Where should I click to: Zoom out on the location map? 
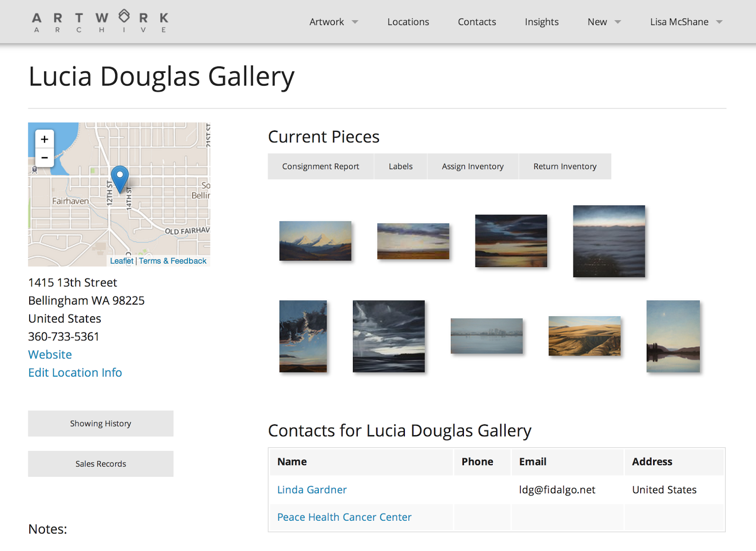click(44, 157)
